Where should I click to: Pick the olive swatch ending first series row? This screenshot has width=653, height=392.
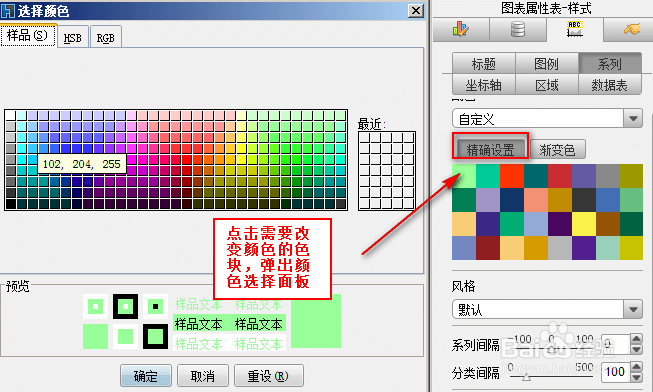631,176
